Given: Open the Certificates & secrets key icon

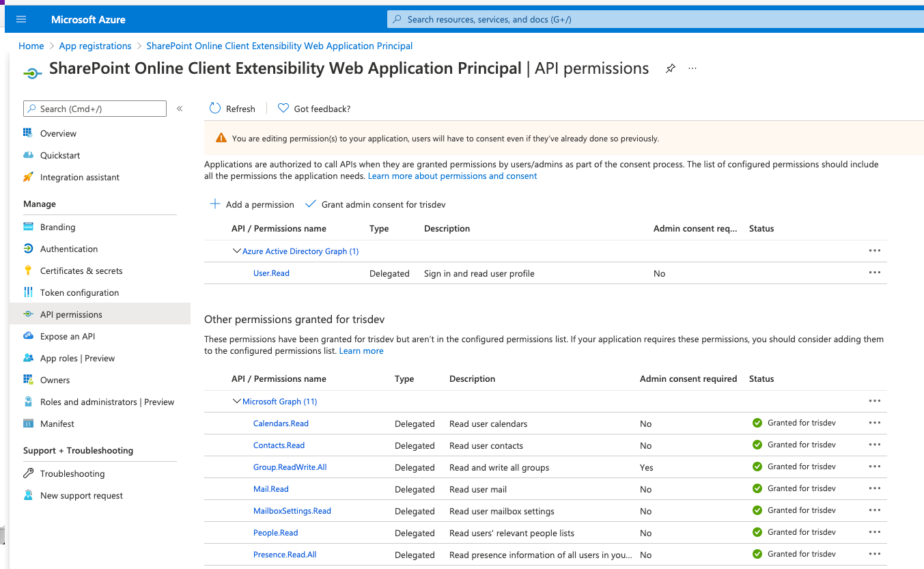Looking at the screenshot, I should pyautogui.click(x=28, y=270).
